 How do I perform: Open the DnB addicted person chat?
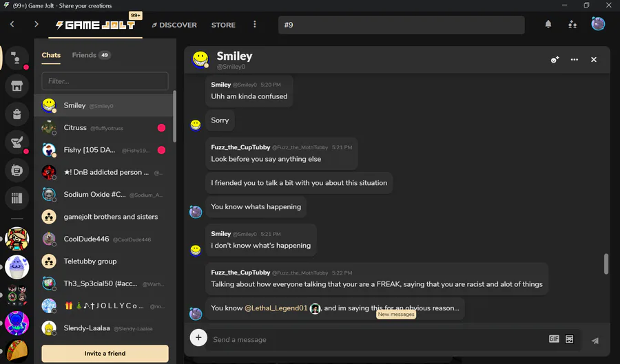coord(103,172)
